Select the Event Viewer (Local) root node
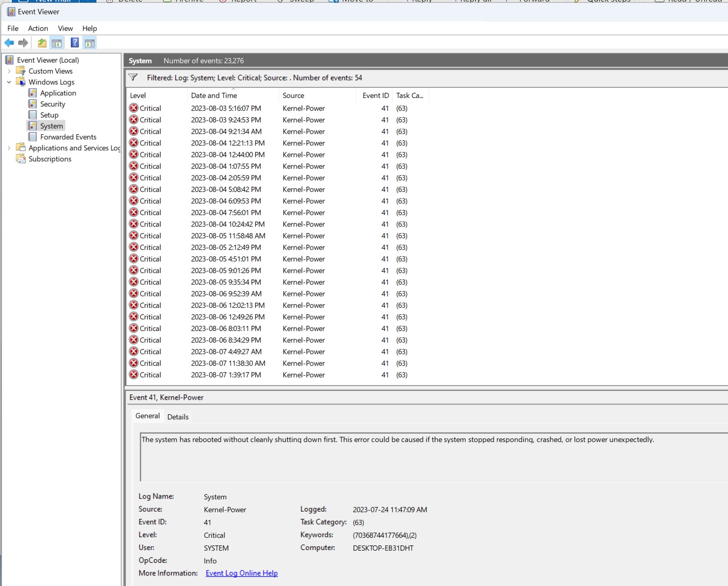The height and width of the screenshot is (586, 728). point(48,60)
